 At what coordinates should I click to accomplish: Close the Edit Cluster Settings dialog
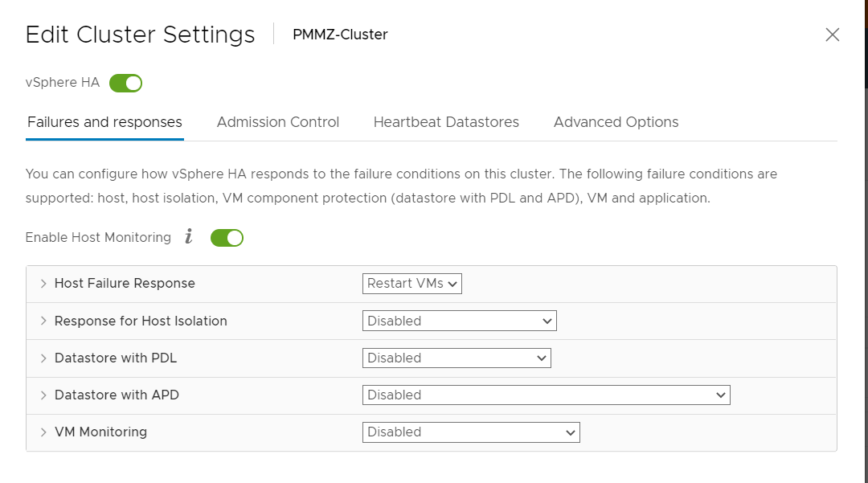pos(832,35)
